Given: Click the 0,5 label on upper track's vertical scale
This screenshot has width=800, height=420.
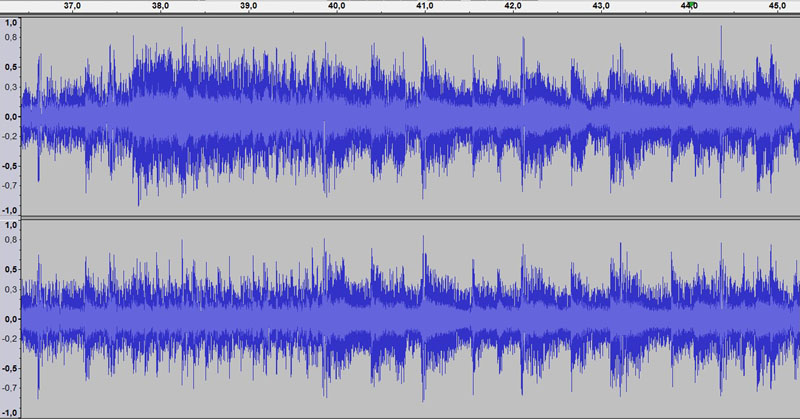Looking at the screenshot, I should (x=11, y=67).
